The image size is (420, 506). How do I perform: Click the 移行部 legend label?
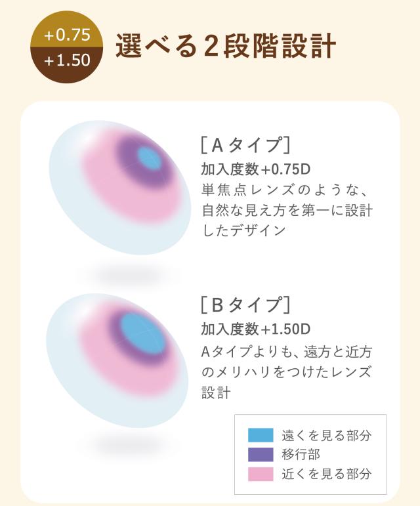pyautogui.click(x=301, y=454)
